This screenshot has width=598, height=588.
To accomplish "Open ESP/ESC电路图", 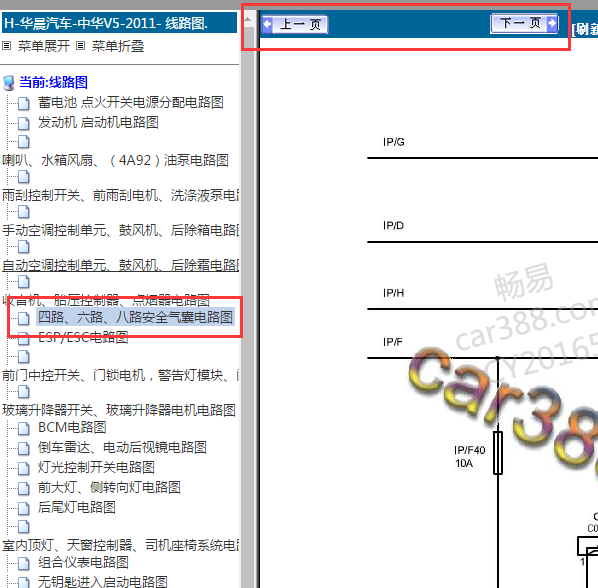I will (x=83, y=337).
